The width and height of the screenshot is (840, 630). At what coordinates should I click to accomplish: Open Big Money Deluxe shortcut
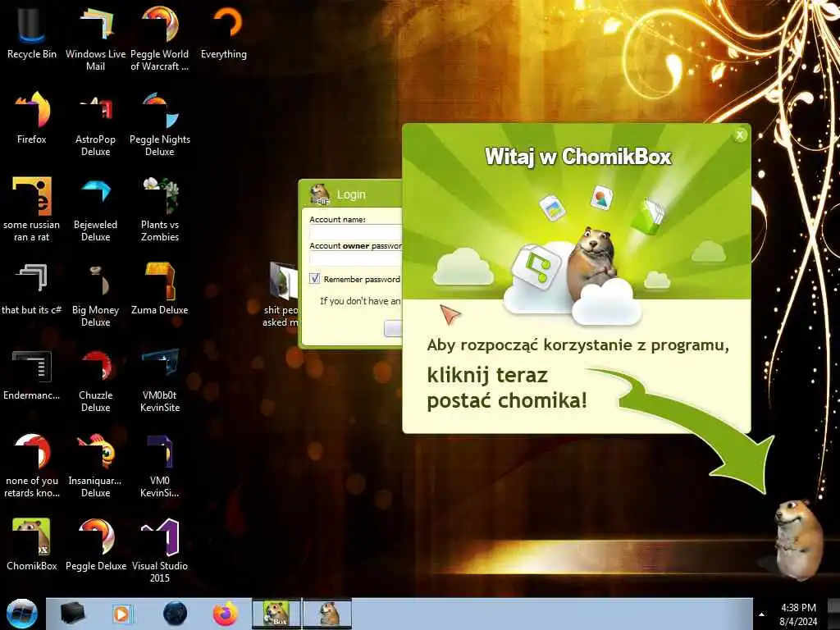click(95, 294)
